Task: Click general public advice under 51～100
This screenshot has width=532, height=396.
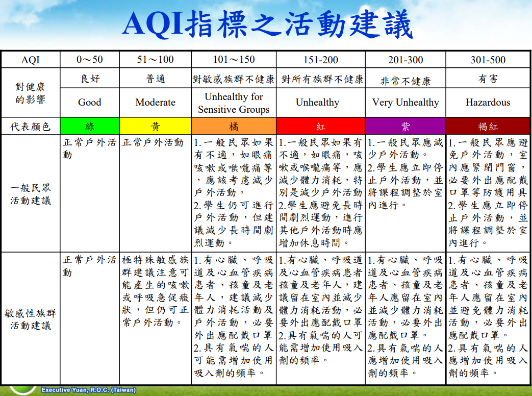Action: pyautogui.click(x=156, y=194)
